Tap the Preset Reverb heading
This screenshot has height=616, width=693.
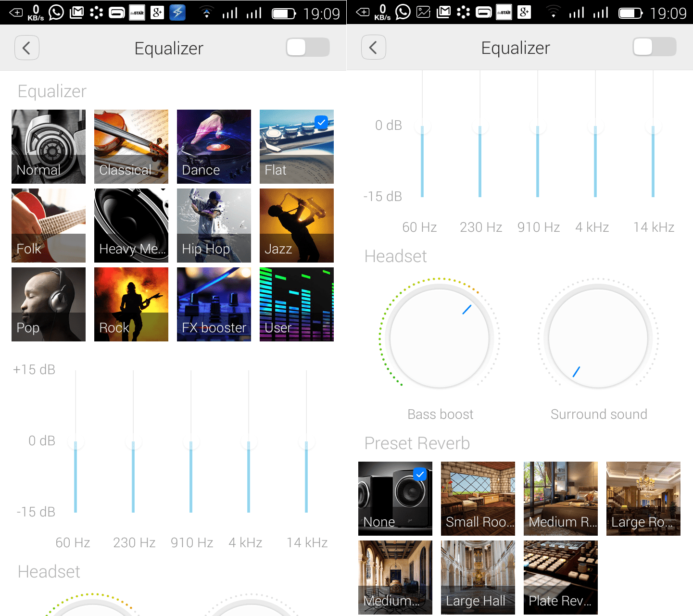(417, 443)
